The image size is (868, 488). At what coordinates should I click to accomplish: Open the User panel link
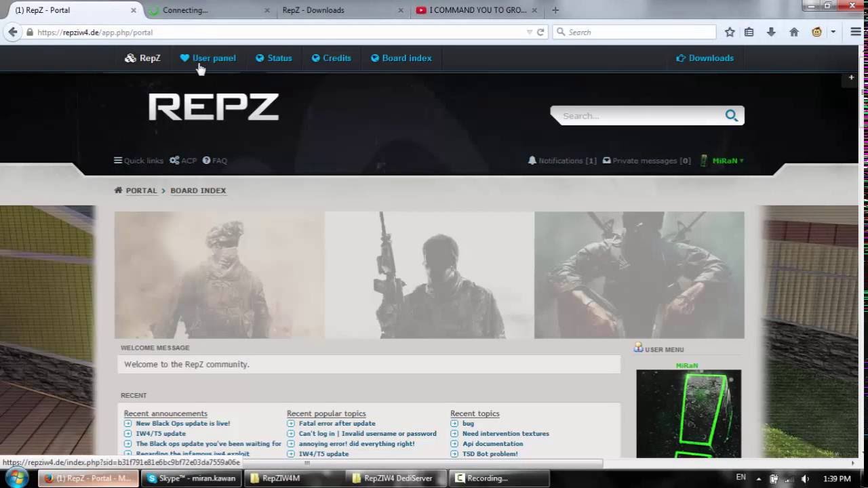pos(208,58)
